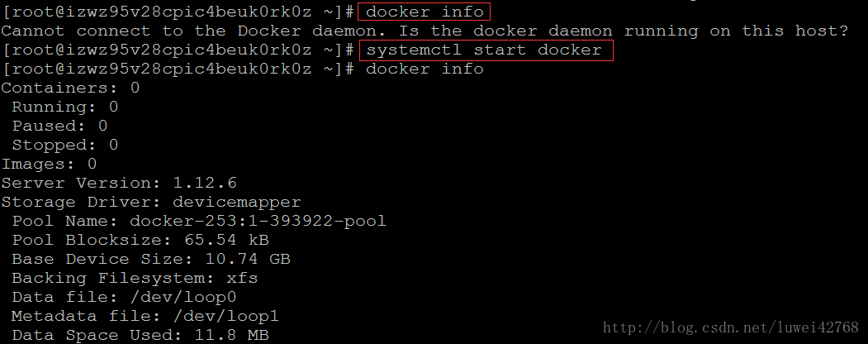
Task: Click the 'Containers: 0' output line
Action: (70, 88)
